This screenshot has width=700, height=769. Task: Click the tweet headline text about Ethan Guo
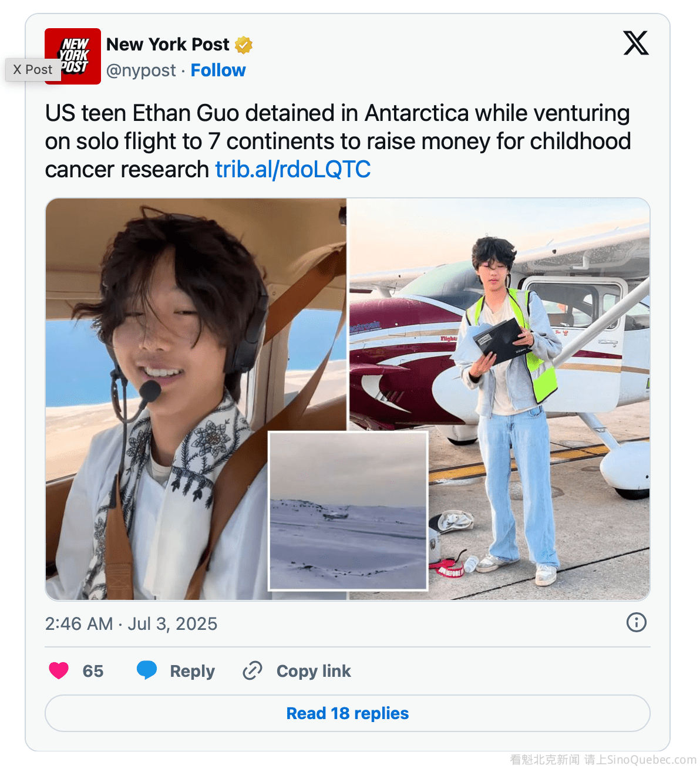[x=338, y=141]
